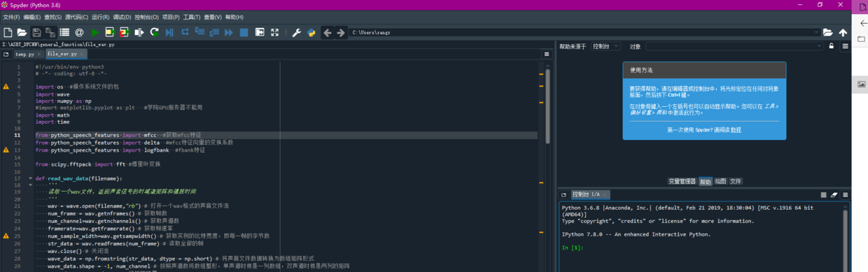This screenshot has width=868, height=272.
Task: Click the warning icon on line 25
Action: (x=6, y=236)
